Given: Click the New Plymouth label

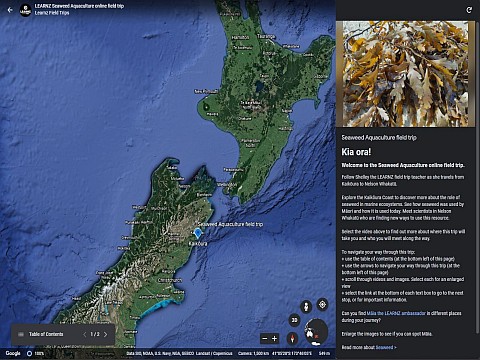Looking at the screenshot, I should tap(206, 91).
